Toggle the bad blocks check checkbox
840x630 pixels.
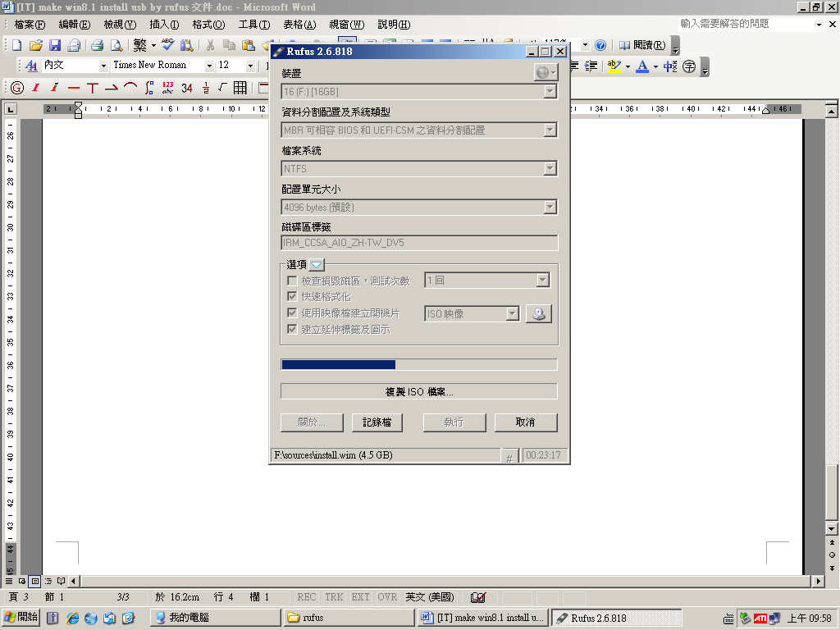coord(292,281)
